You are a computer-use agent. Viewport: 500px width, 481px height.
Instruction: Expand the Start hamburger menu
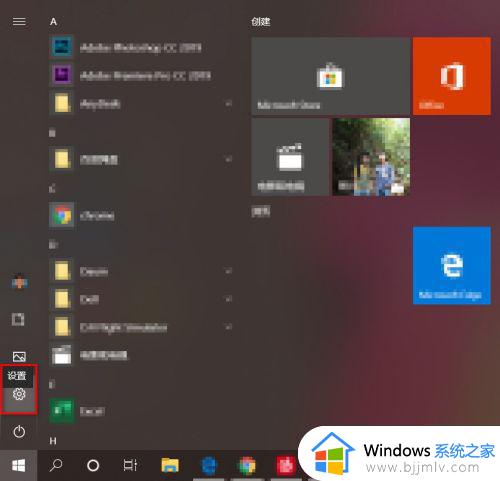pos(19,22)
